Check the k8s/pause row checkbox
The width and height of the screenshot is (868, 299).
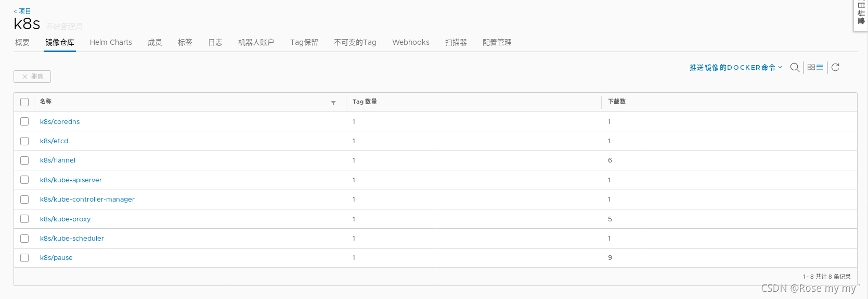24,258
